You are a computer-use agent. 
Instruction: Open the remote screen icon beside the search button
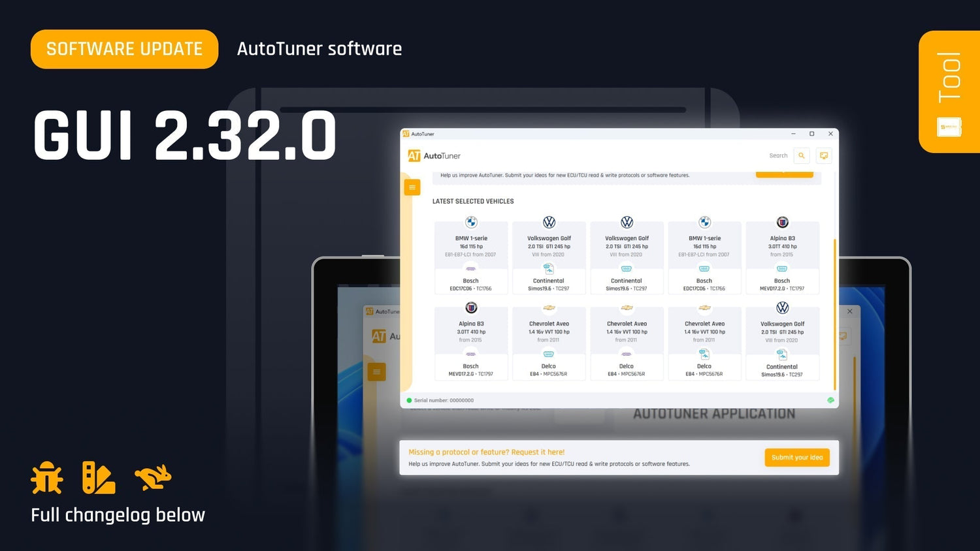point(824,155)
